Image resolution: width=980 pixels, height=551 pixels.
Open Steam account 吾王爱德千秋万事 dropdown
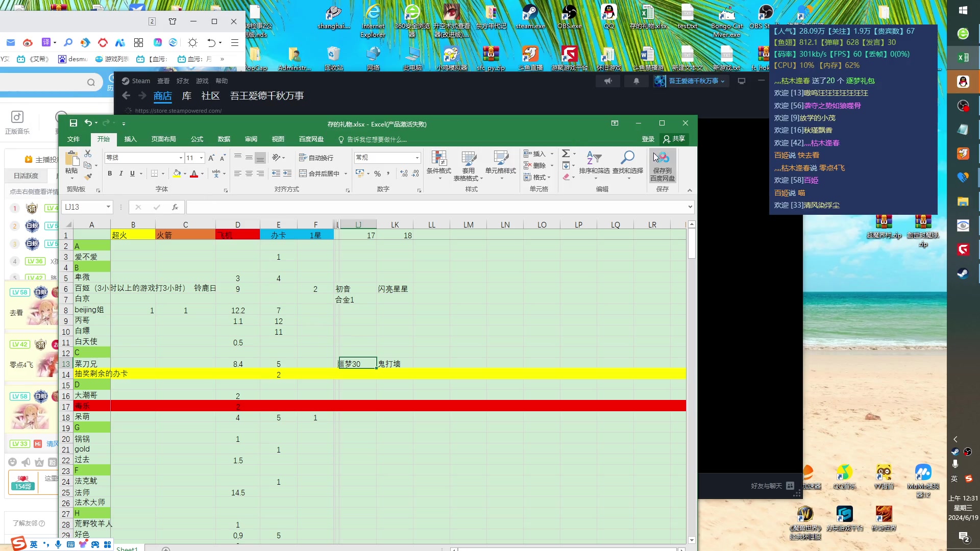tap(696, 81)
